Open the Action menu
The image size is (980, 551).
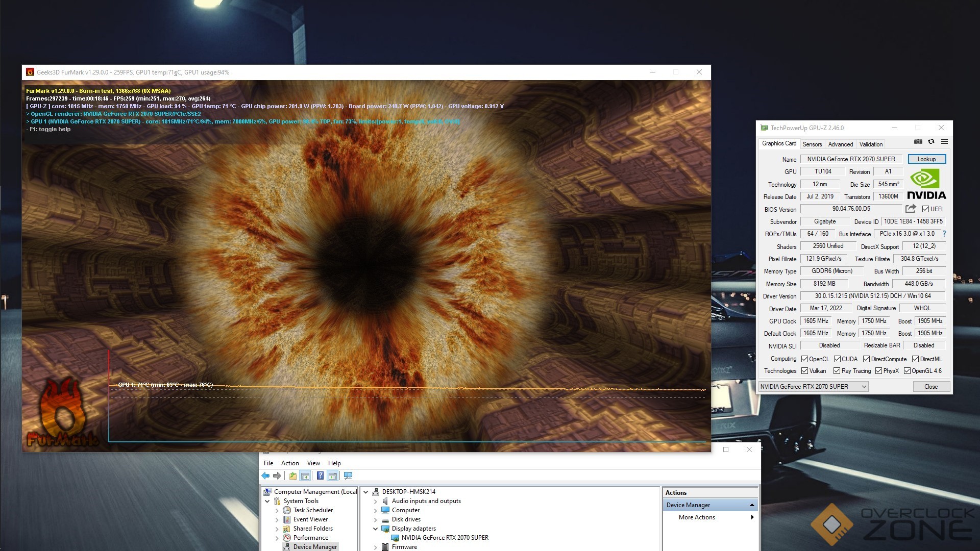tap(289, 463)
